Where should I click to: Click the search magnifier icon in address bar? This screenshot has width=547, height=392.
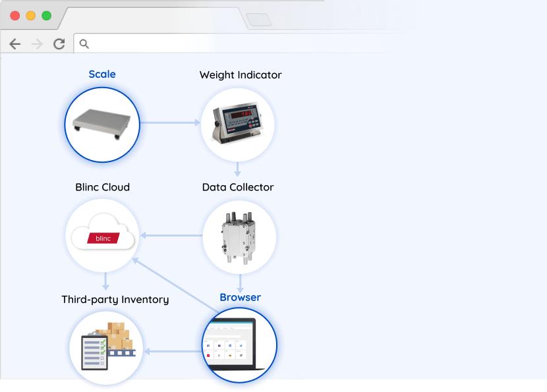84,44
